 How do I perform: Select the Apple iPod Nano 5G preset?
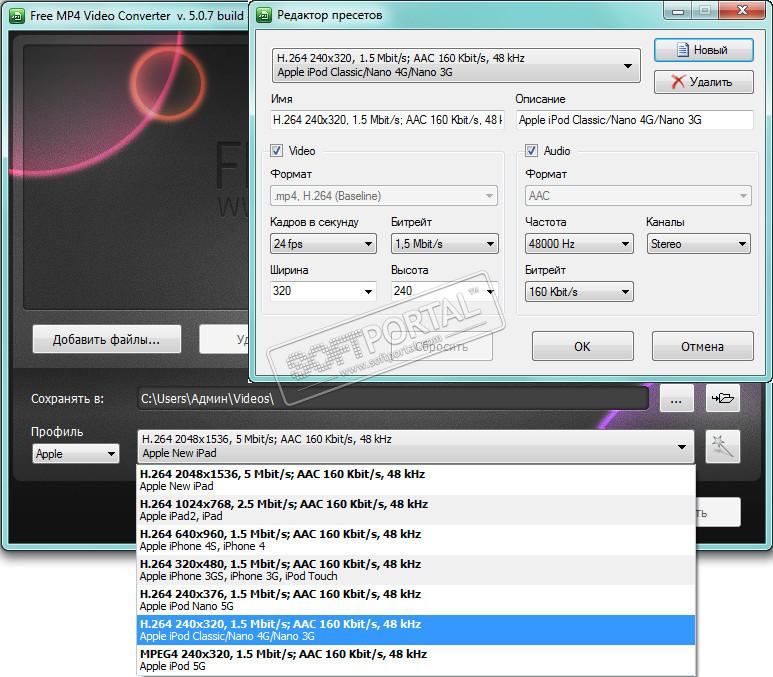coord(416,600)
